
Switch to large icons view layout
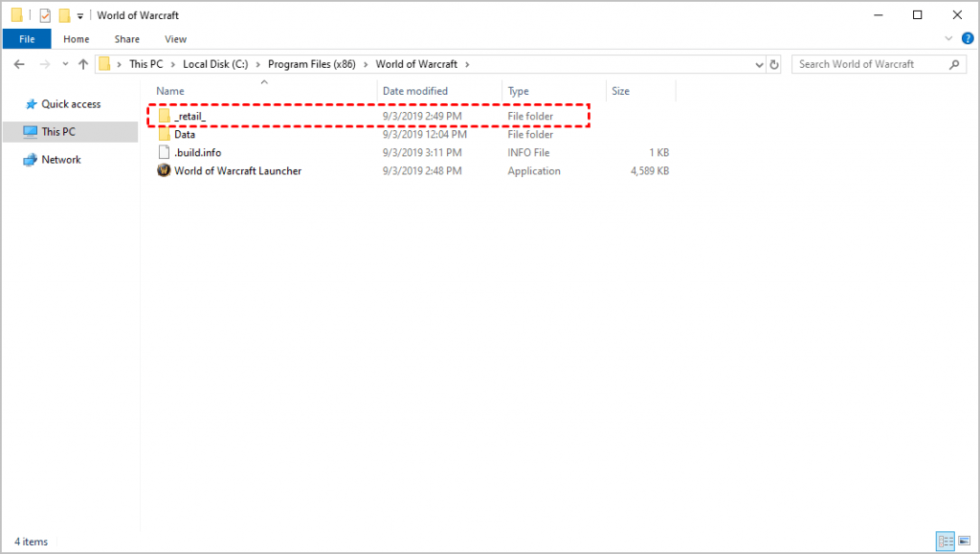[x=965, y=541]
